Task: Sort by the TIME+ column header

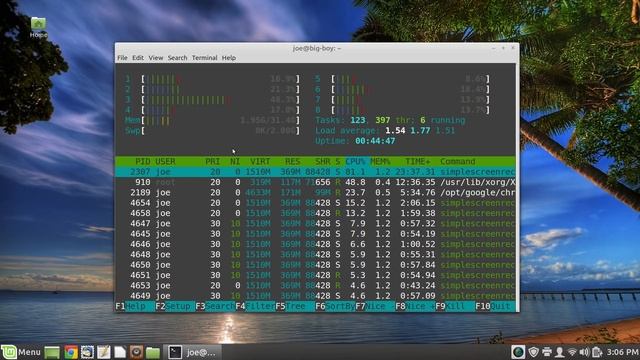Action: click(418, 162)
